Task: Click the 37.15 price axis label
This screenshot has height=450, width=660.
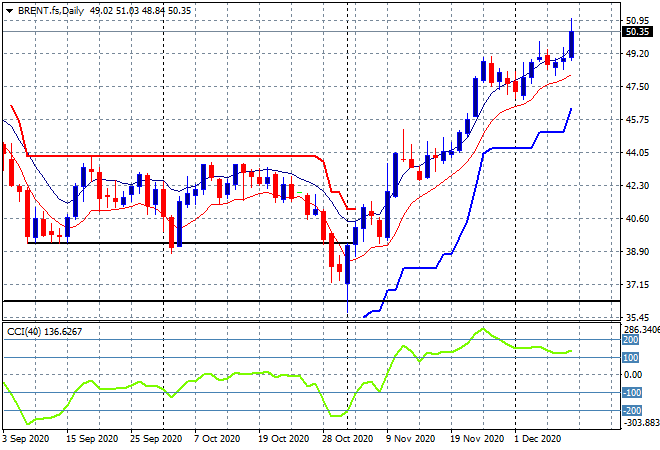Action: (x=637, y=285)
